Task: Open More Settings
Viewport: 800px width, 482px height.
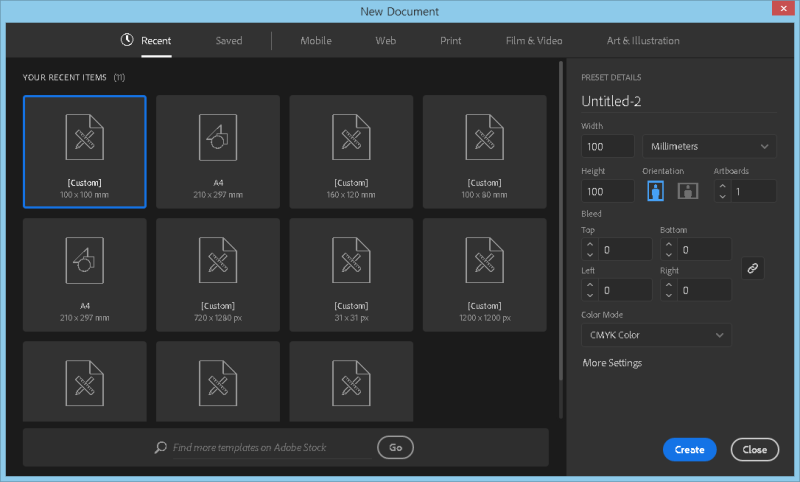Action: (x=612, y=363)
